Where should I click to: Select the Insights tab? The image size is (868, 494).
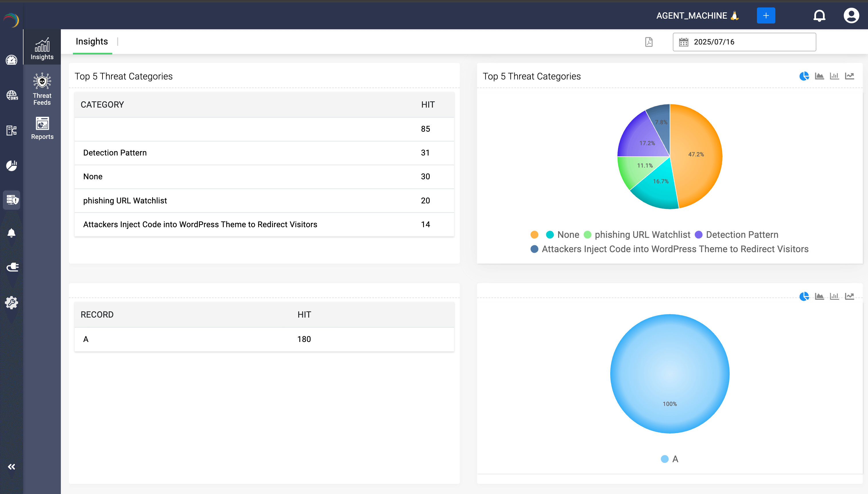(92, 41)
